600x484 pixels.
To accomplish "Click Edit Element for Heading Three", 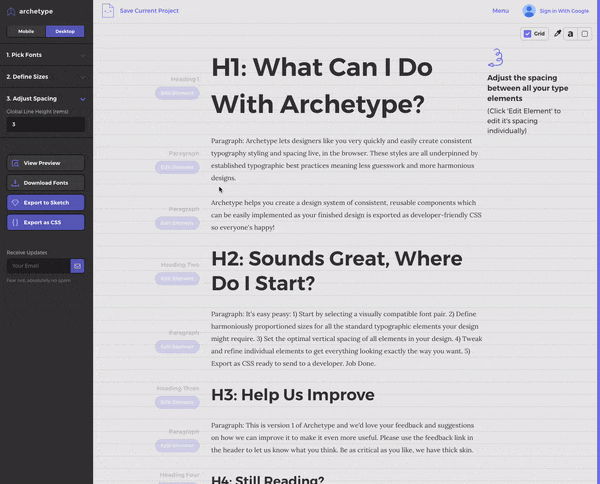I will pos(177,402).
